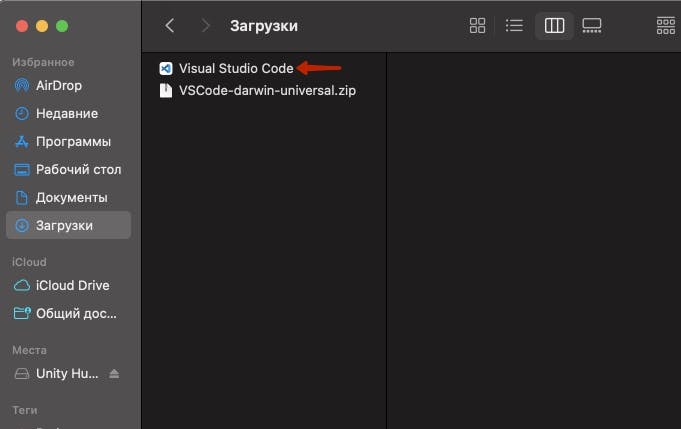The image size is (681, 429).
Task: Click the shared folder icon for Общий дос...
Action: tap(22, 313)
